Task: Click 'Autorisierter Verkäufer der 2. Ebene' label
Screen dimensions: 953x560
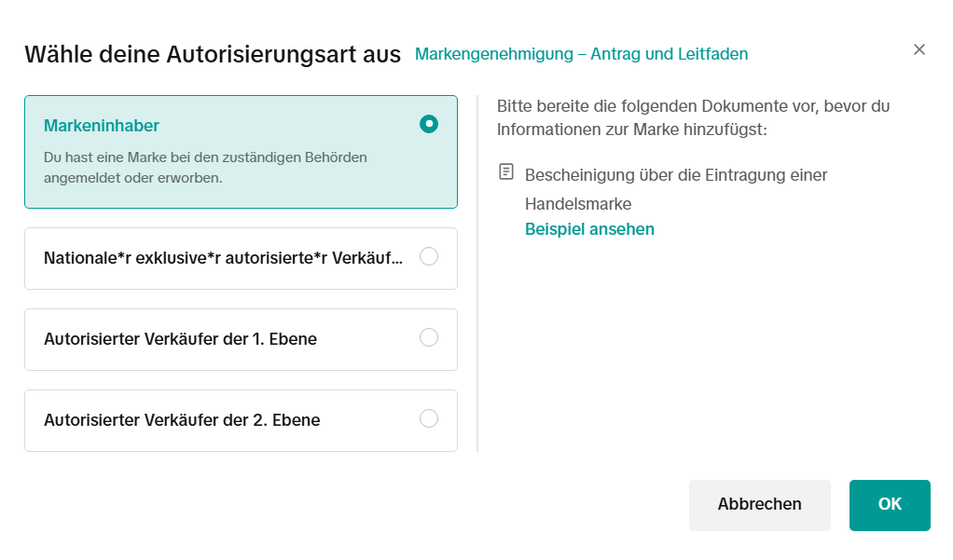Action: click(182, 420)
